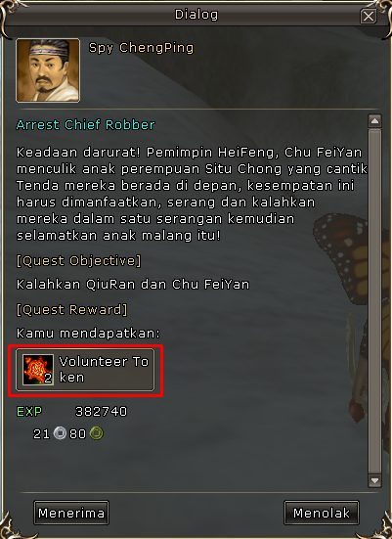Click the Arrest Chief Robber quest title

(x=86, y=125)
